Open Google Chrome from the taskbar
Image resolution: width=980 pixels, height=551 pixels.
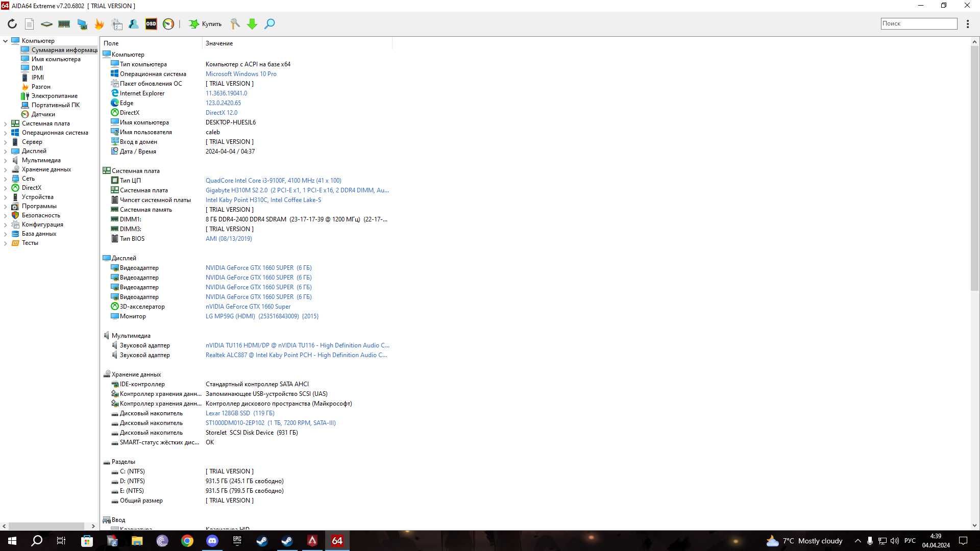(187, 541)
